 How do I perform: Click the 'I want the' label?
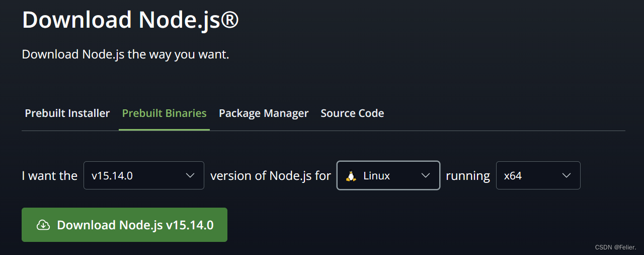50,176
